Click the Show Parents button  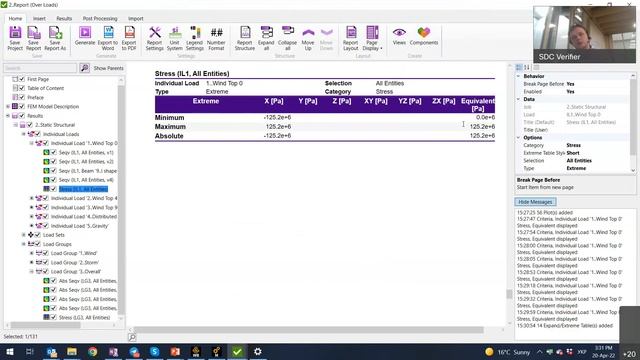coord(108,68)
